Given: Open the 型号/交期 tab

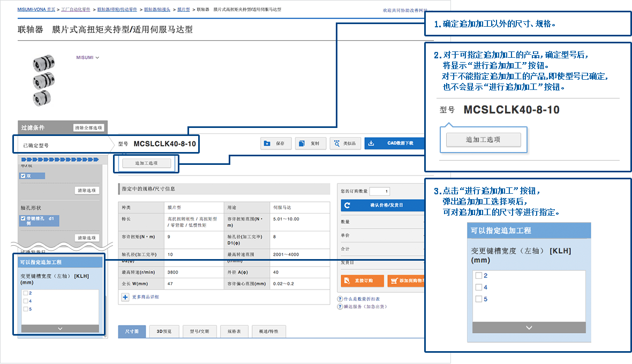Looking at the screenshot, I should pos(200,331).
